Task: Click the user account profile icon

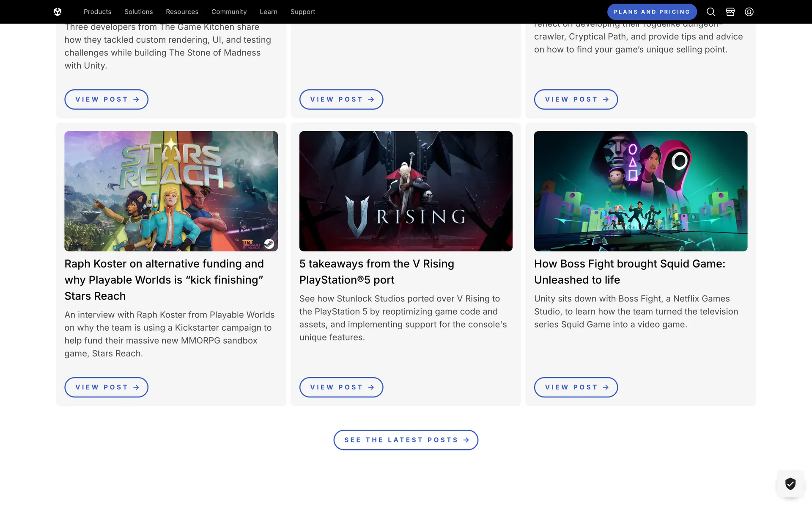Action: (749, 12)
